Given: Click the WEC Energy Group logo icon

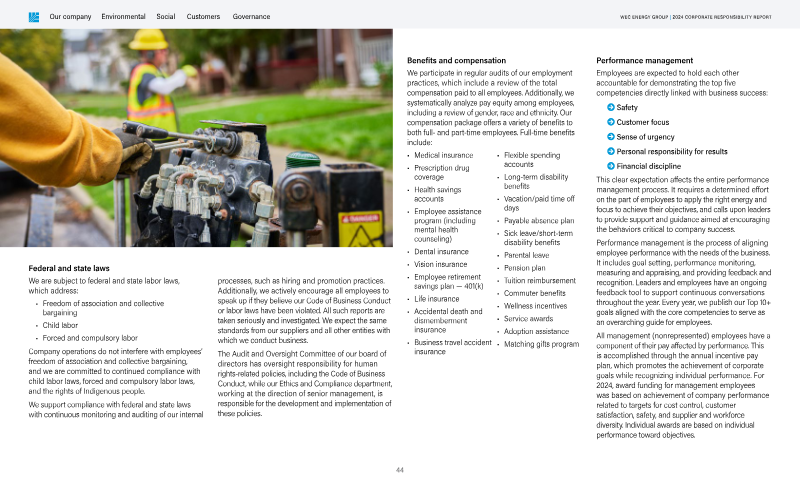Looking at the screenshot, I should (x=33, y=17).
